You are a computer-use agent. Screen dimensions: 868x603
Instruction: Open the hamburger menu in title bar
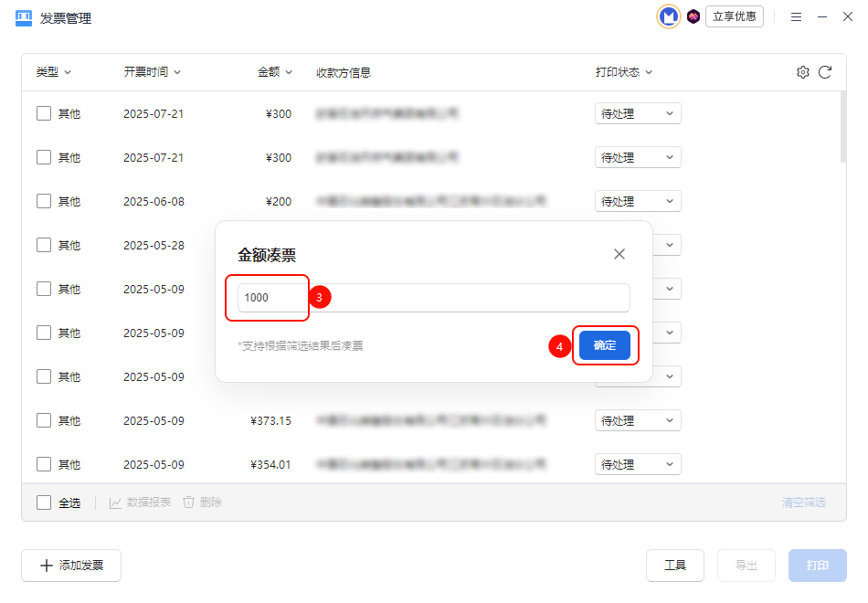796,17
